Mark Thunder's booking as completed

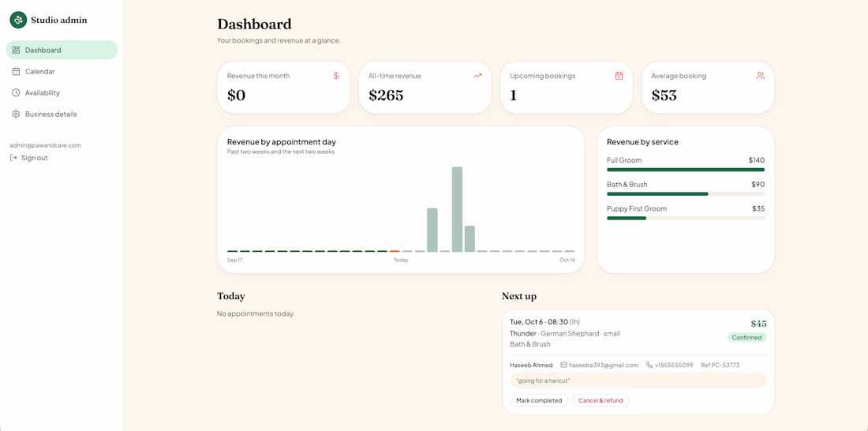point(539,400)
